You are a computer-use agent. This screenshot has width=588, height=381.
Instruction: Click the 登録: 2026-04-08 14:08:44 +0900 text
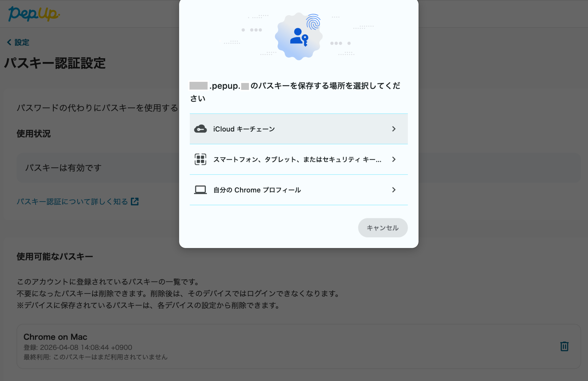click(78, 347)
